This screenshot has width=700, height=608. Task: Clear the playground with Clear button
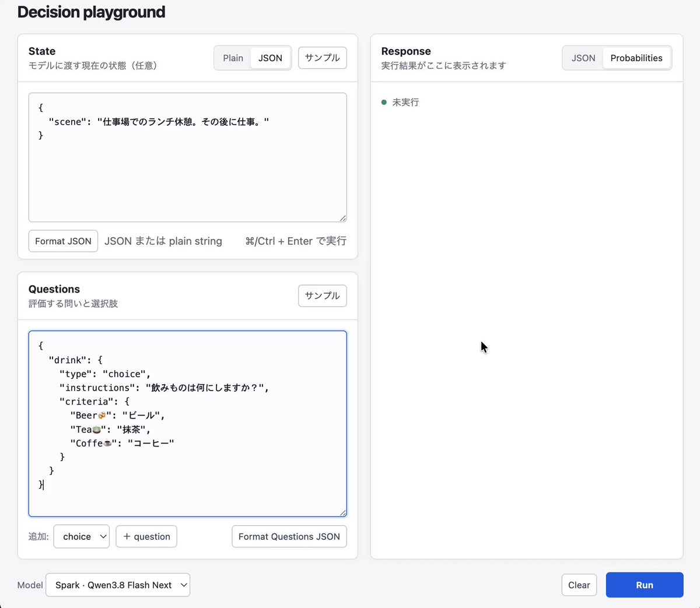click(x=579, y=585)
